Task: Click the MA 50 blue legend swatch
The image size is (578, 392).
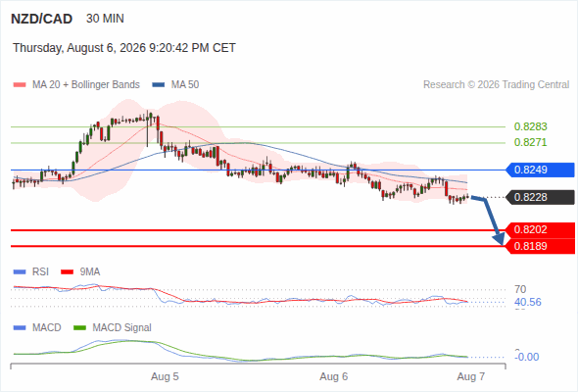Action: point(159,85)
